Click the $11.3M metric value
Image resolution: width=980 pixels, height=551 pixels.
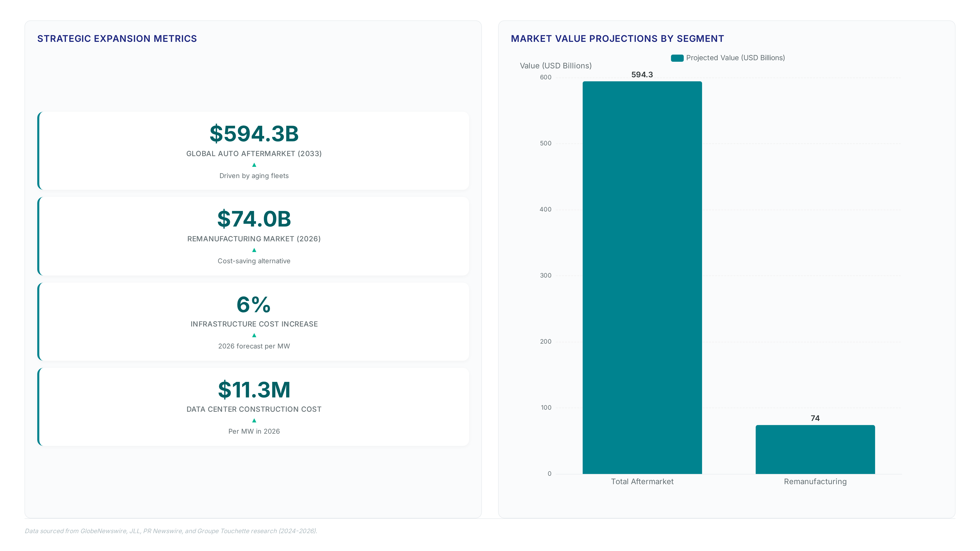[254, 390]
